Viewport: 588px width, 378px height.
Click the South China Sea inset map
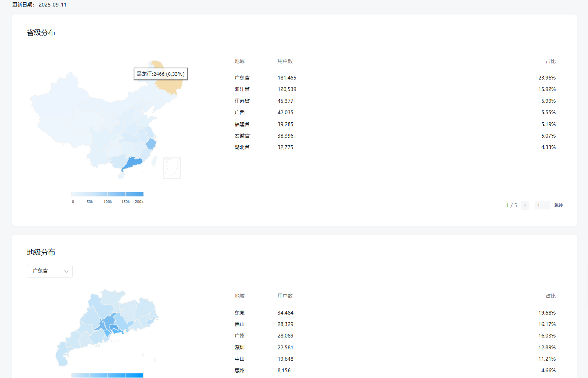coord(172,168)
